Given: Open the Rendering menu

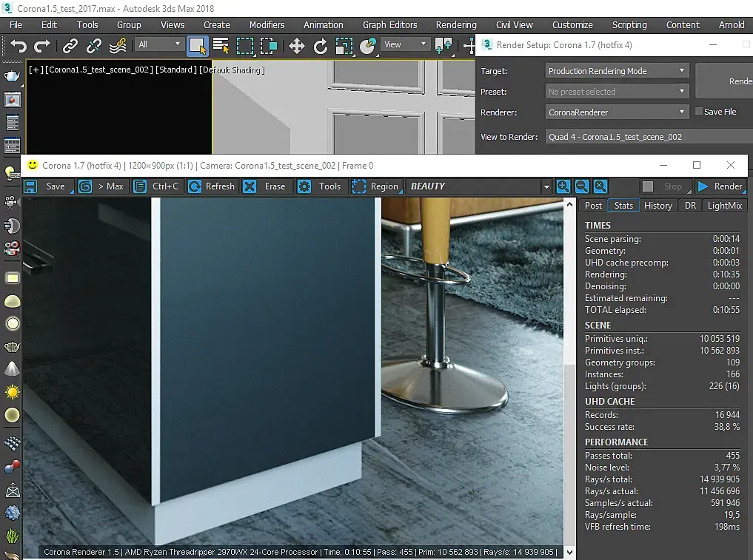Looking at the screenshot, I should 455,24.
